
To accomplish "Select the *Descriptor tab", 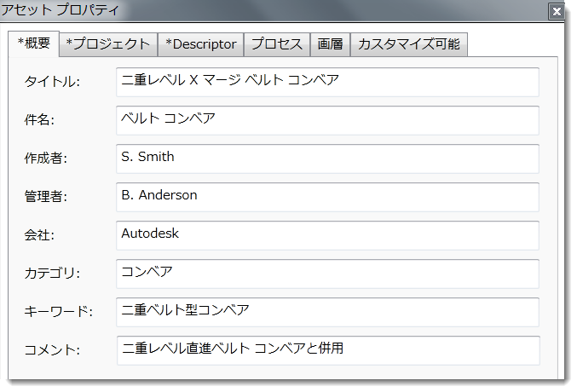I will 201,44.
